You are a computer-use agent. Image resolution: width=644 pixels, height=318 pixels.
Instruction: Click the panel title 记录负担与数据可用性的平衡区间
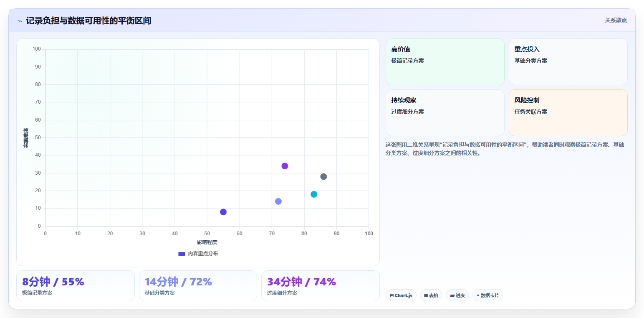pos(88,20)
